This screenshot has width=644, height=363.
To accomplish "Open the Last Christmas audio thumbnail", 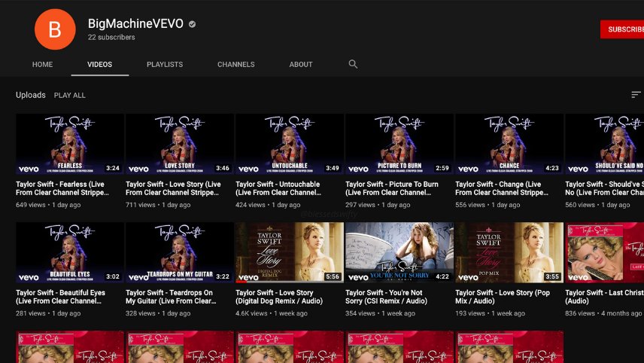I will click(605, 252).
